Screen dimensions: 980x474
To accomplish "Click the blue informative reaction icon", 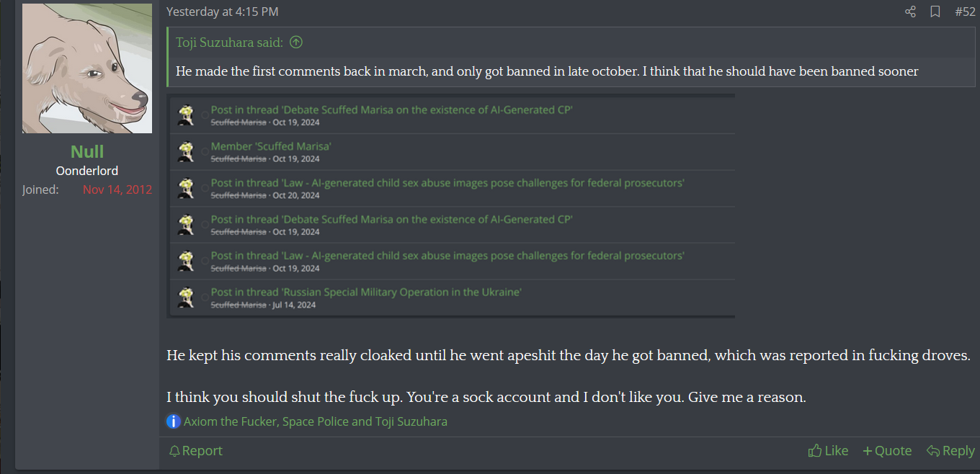I will pyautogui.click(x=174, y=421).
